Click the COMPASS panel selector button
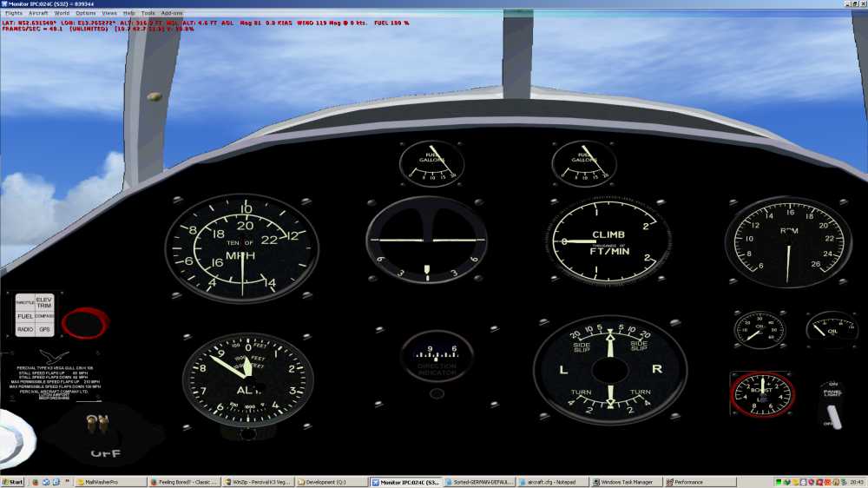This screenshot has width=868, height=488. (x=43, y=316)
